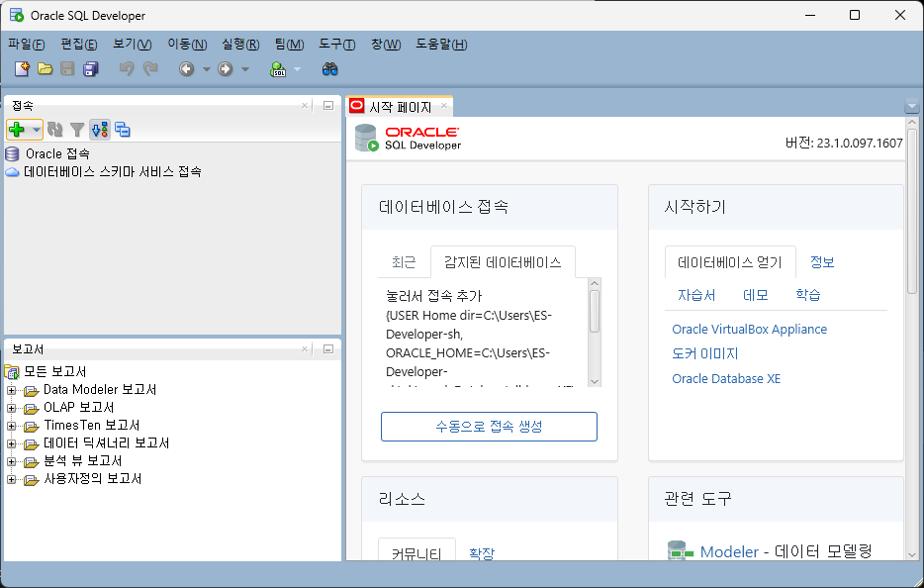Switch to the 정보 tab
The width and height of the screenshot is (924, 588).
(x=822, y=262)
